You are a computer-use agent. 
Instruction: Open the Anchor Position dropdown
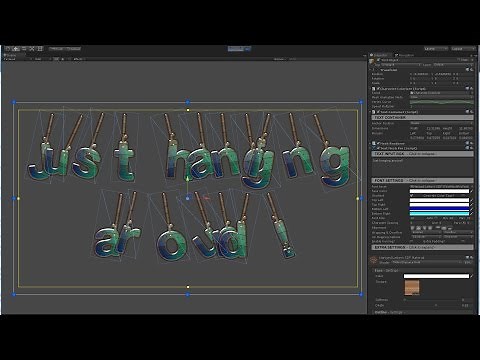click(x=442, y=123)
